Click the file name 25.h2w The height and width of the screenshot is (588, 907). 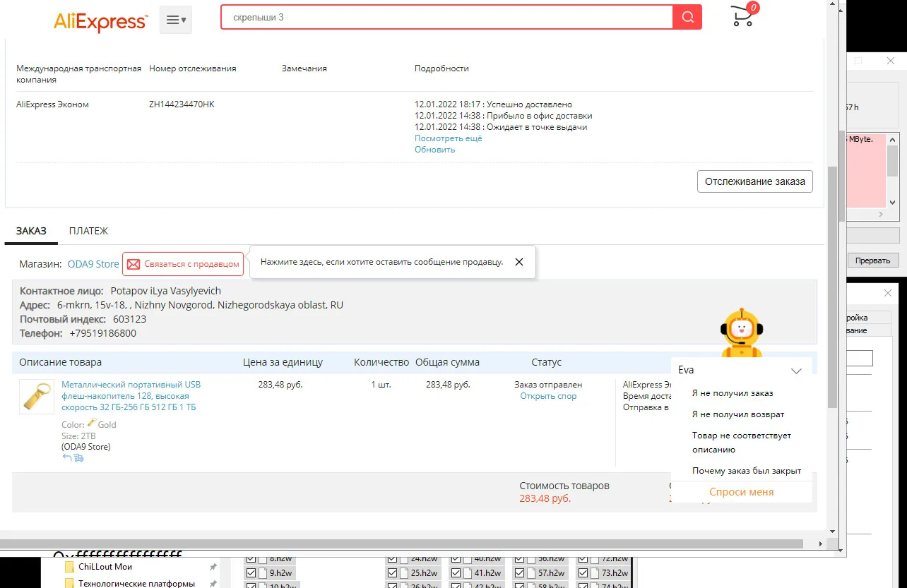pos(424,573)
